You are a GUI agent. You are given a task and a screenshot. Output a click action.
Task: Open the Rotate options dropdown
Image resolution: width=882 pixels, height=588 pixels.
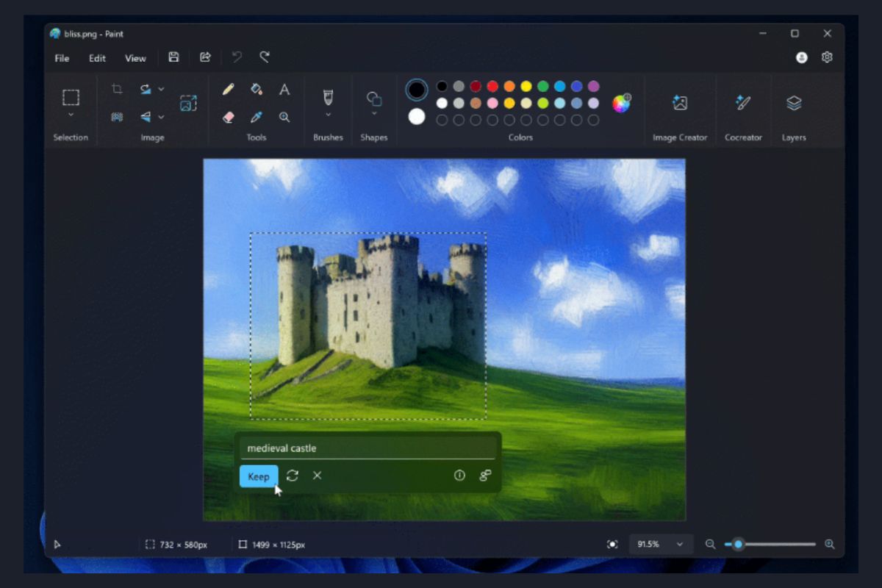[161, 88]
